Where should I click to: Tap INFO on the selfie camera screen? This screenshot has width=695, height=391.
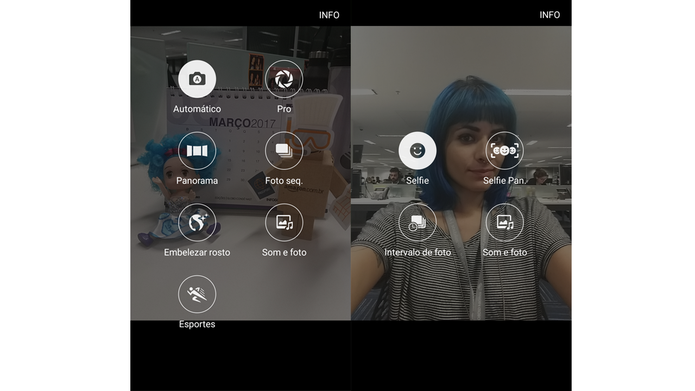[x=550, y=15]
